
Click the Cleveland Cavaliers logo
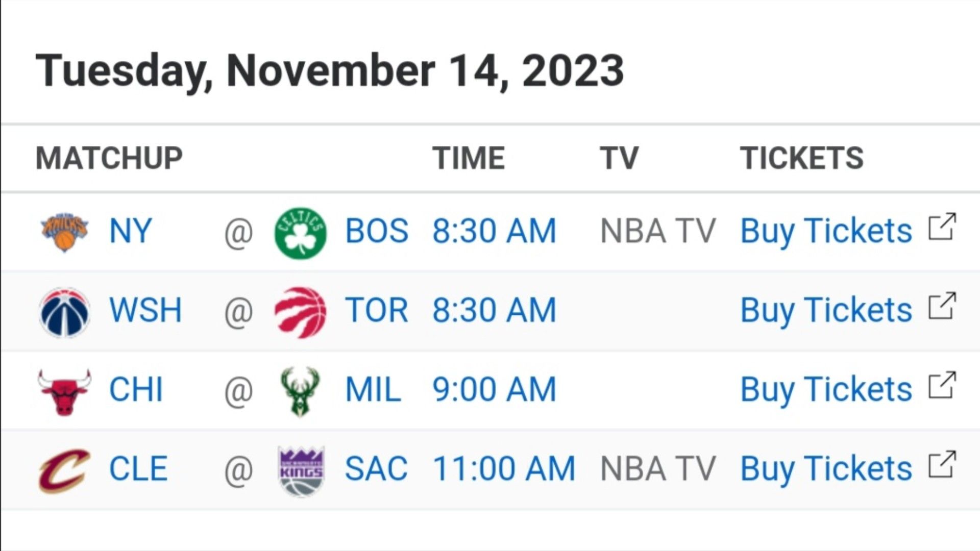click(64, 470)
